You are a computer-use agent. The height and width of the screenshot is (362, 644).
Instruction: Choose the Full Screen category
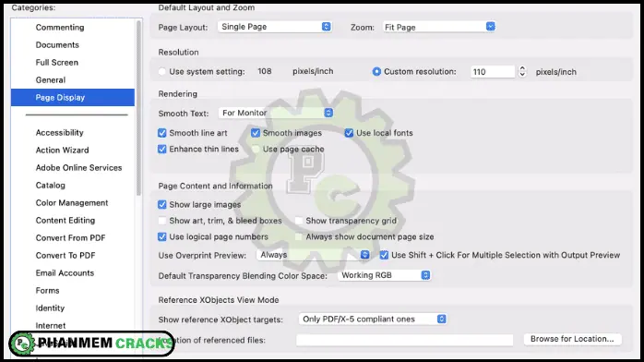click(x=56, y=63)
